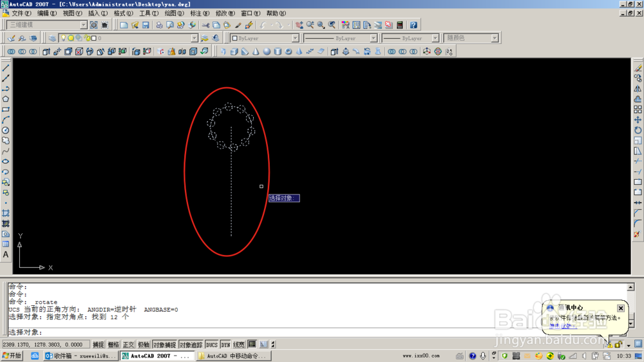Viewport: 644px width, 362px height.
Task: Close the 通讯中心 notification balloon
Action: (621, 308)
